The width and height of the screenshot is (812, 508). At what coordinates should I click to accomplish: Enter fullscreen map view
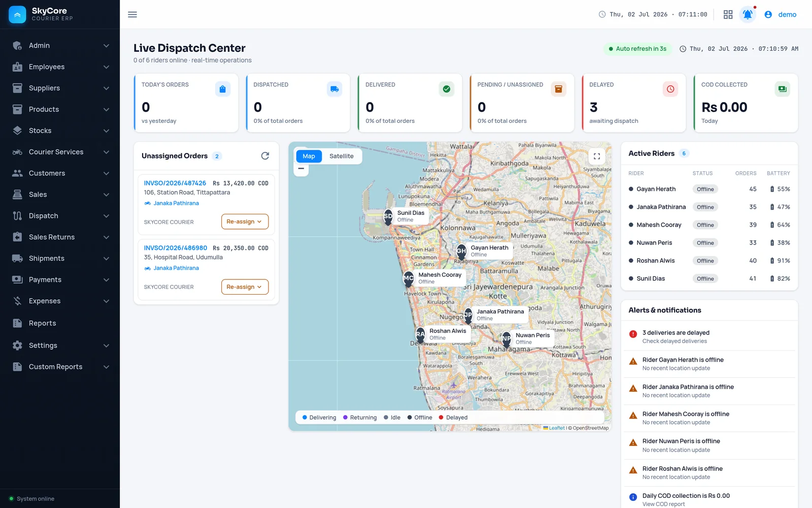point(597,156)
